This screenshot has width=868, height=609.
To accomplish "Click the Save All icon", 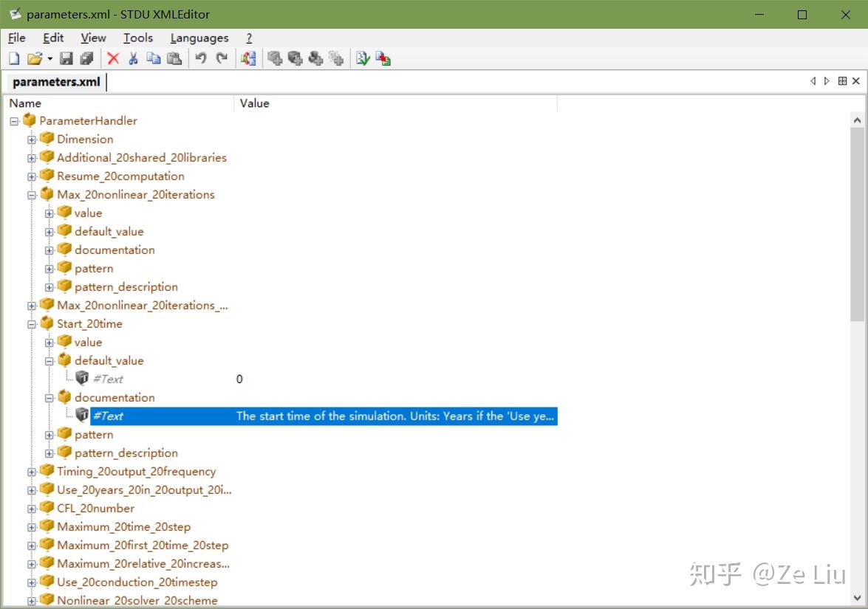I will pos(87,58).
